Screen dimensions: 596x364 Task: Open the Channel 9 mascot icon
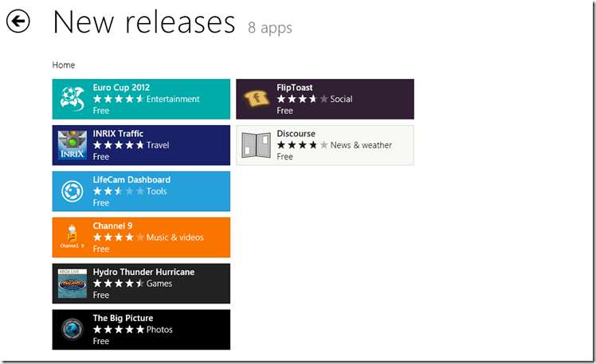73,237
